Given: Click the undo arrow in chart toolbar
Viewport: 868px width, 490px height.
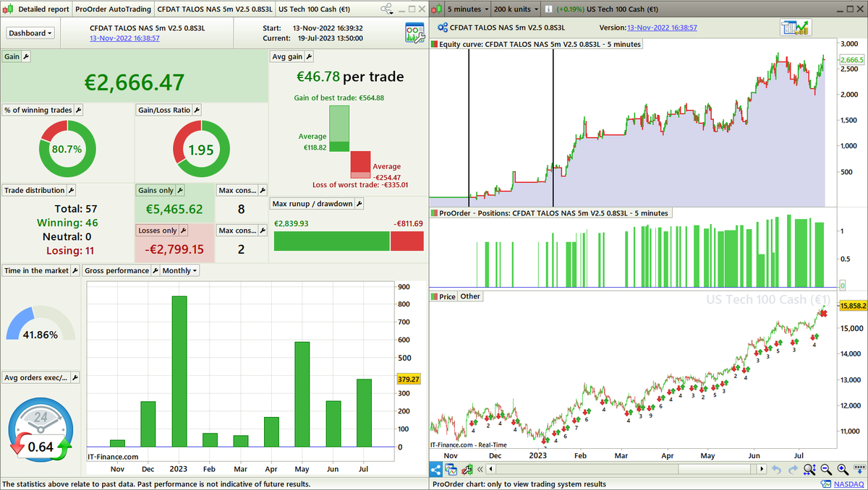Looking at the screenshot, I should (776, 470).
